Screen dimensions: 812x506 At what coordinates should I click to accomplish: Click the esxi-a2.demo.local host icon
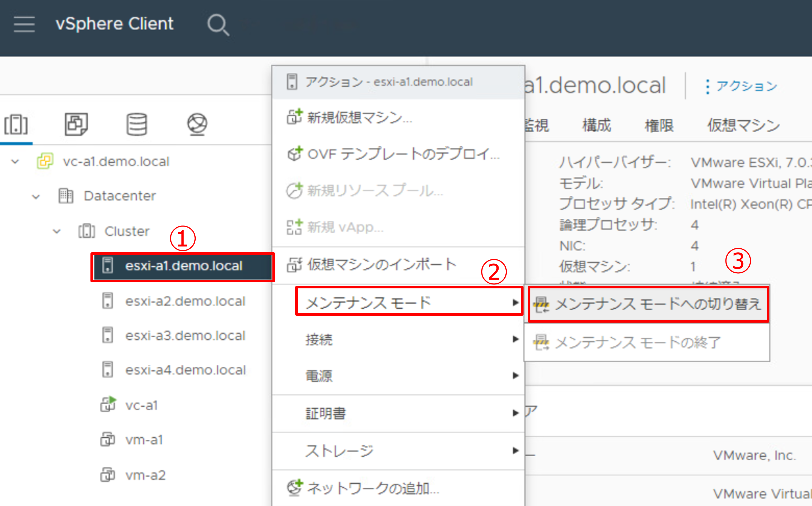pyautogui.click(x=108, y=300)
